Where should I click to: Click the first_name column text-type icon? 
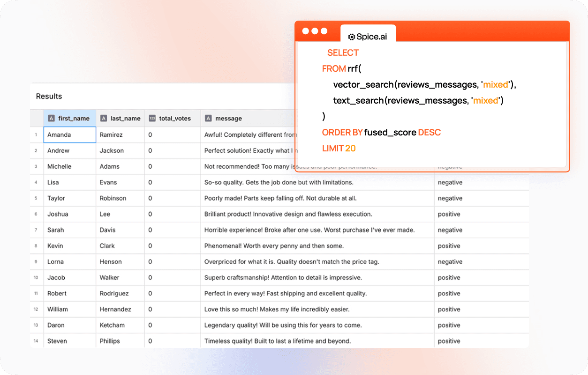point(51,119)
